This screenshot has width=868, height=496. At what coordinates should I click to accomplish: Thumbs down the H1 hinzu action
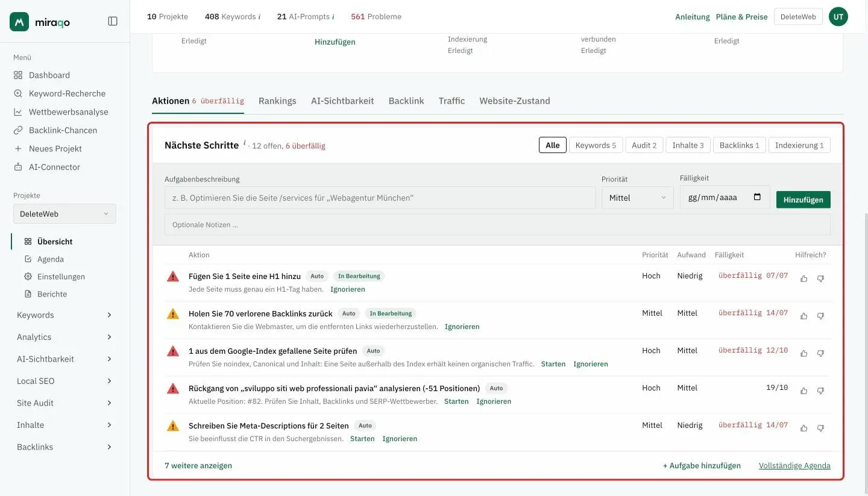820,279
